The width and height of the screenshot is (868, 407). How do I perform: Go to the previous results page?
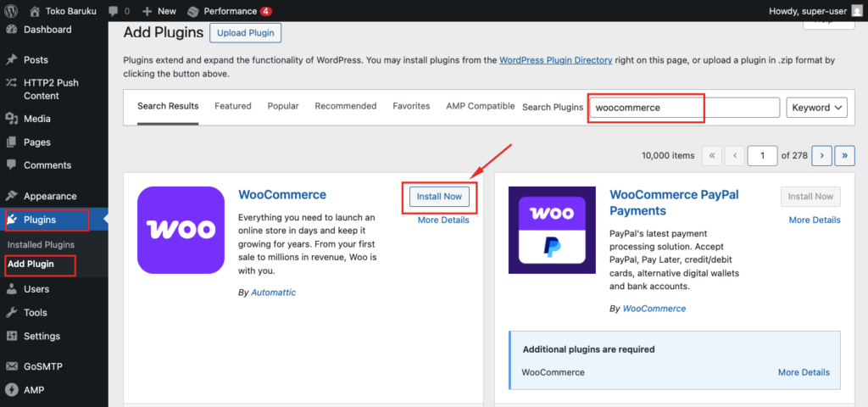coord(735,156)
